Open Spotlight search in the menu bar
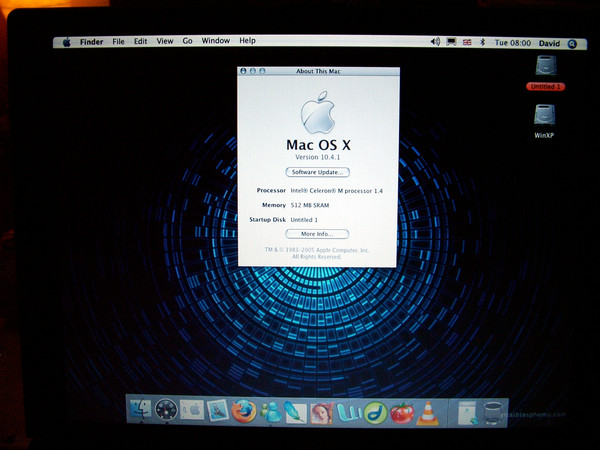Image resolution: width=600 pixels, height=450 pixels. pos(572,44)
